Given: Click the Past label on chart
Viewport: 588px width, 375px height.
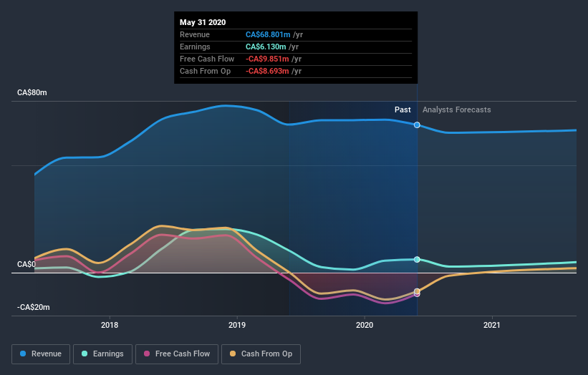Looking at the screenshot, I should (403, 109).
